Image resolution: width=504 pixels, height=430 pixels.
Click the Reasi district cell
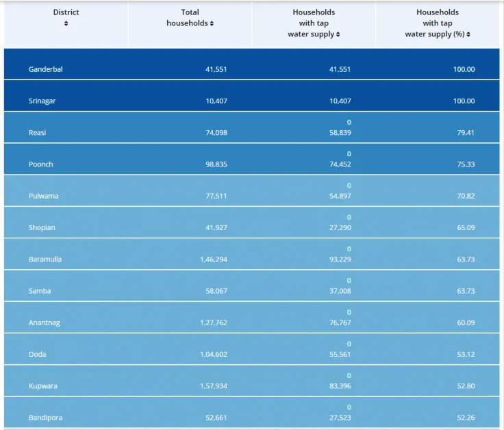[37, 132]
